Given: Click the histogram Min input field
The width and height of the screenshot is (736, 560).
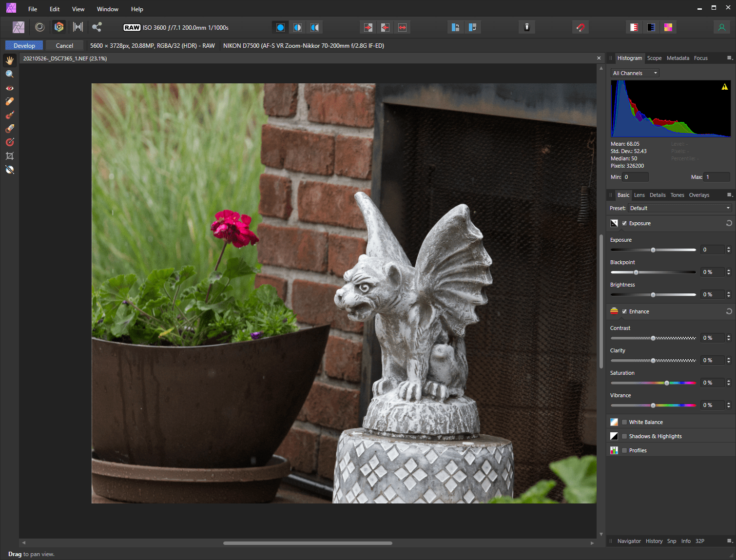Looking at the screenshot, I should pyautogui.click(x=636, y=177).
